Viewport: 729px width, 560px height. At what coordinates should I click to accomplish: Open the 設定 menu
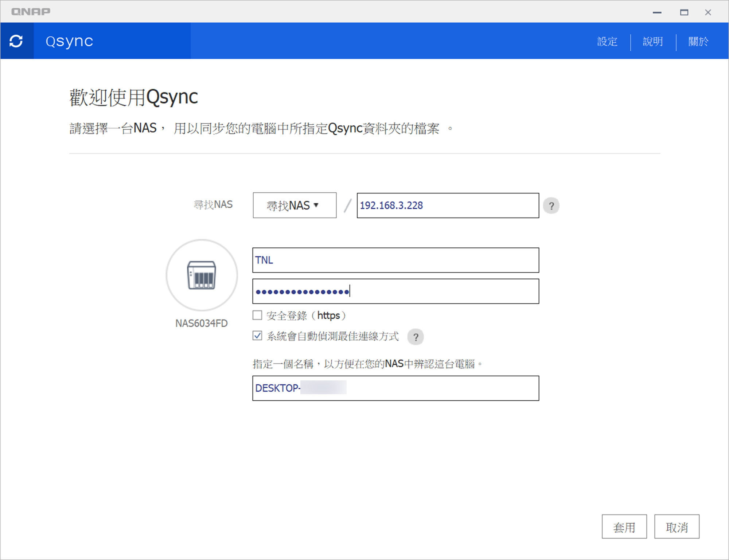click(x=607, y=42)
